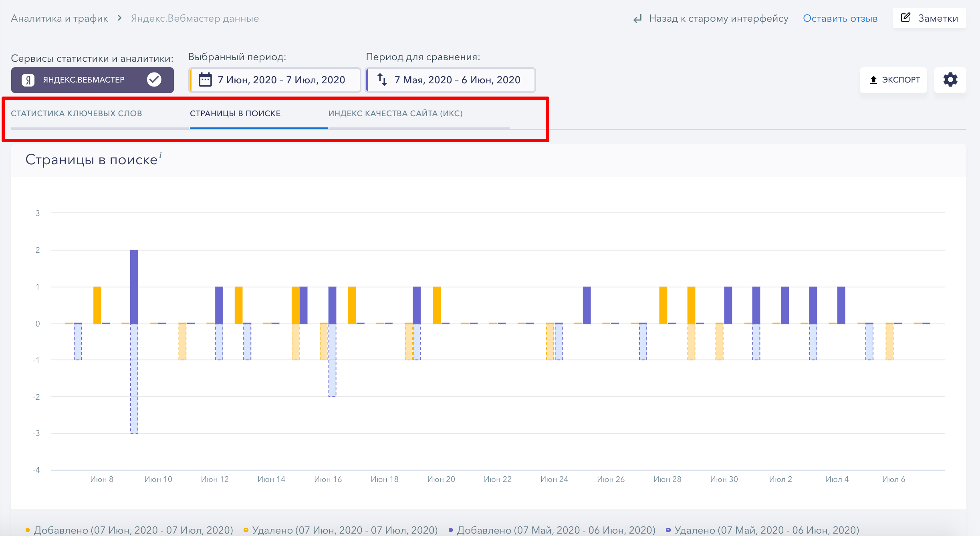Click the Страницы в поиске chart title
The height and width of the screenshot is (536, 980).
(91, 159)
